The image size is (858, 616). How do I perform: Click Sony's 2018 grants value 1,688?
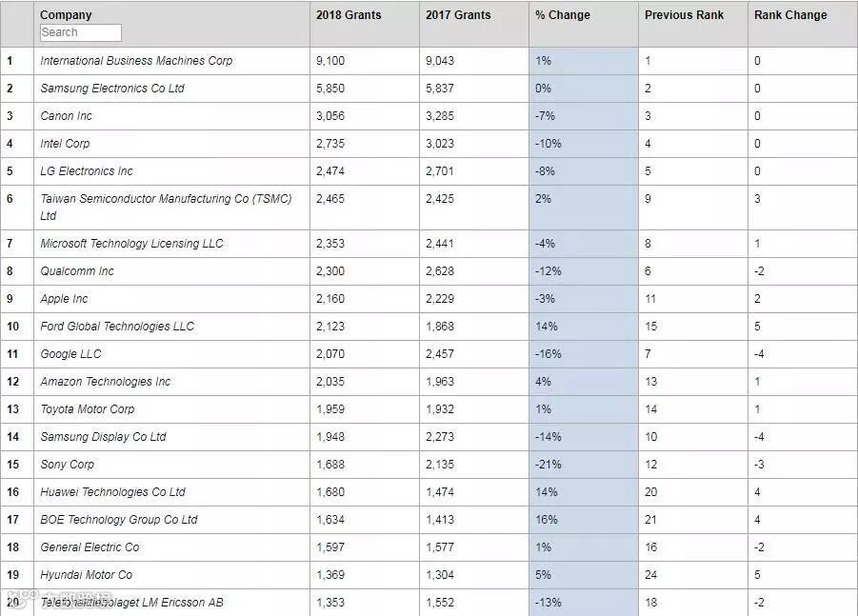330,465
